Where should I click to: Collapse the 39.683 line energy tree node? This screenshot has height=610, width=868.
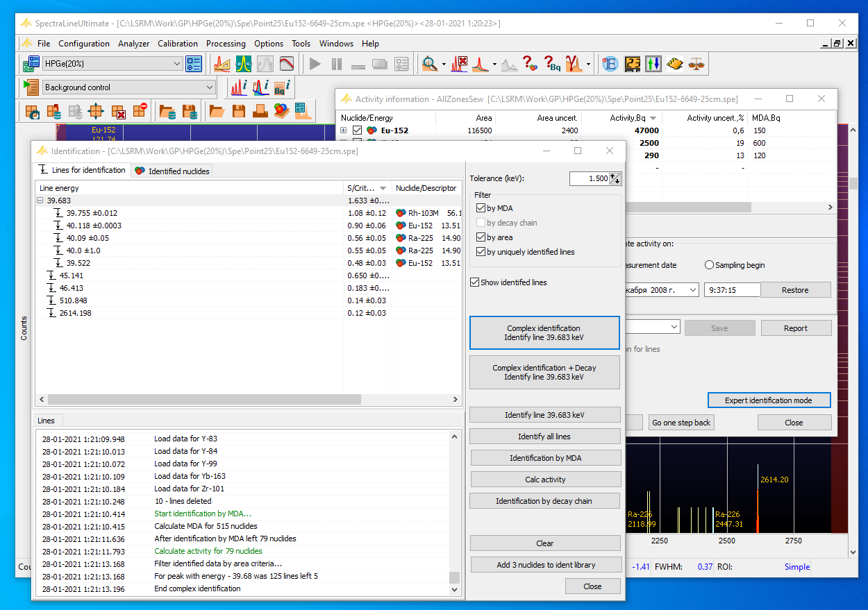pyautogui.click(x=40, y=201)
